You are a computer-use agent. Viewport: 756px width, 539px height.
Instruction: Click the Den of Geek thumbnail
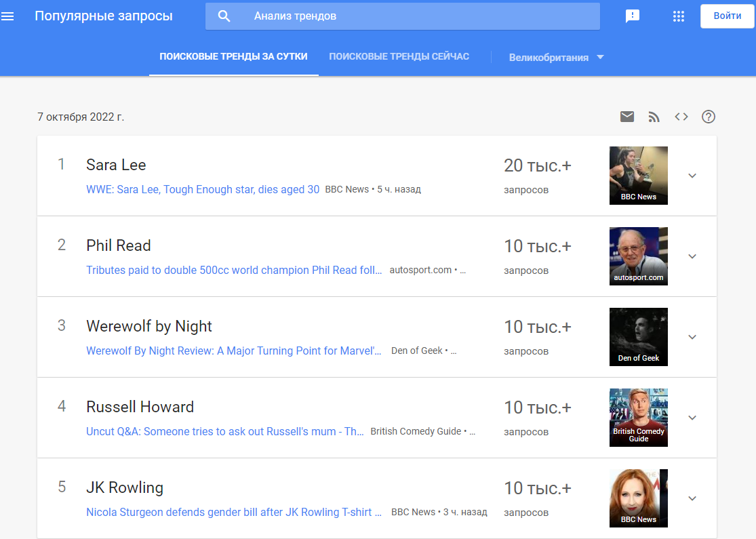638,337
